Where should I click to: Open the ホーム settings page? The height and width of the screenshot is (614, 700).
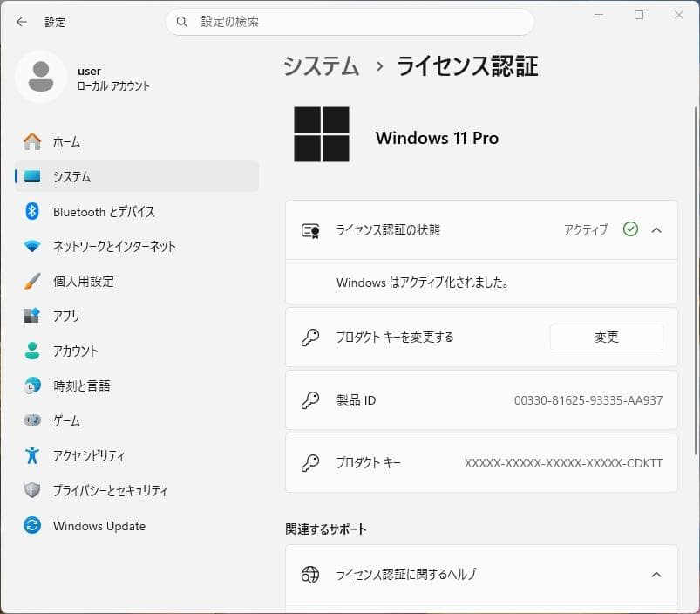coord(137,141)
